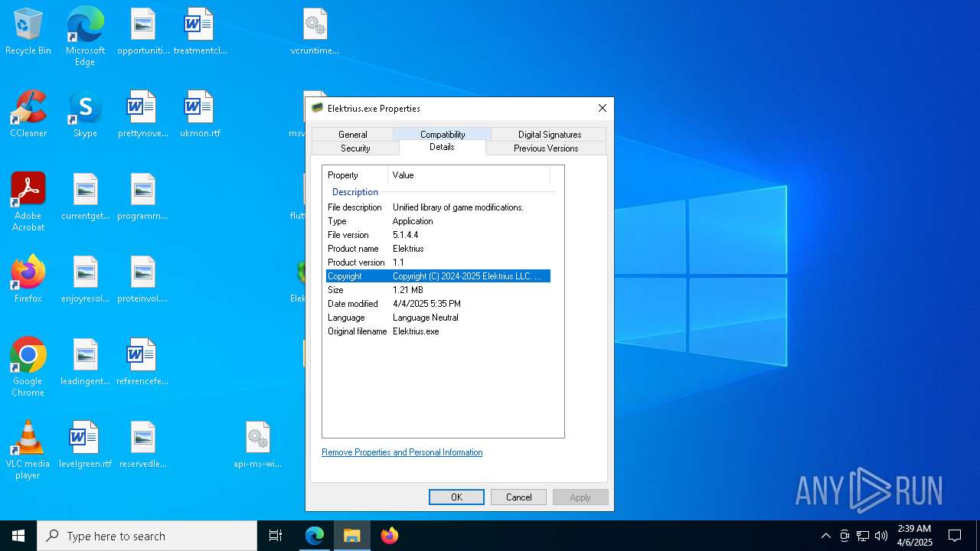
Task: Open the notification center icon
Action: (955, 536)
